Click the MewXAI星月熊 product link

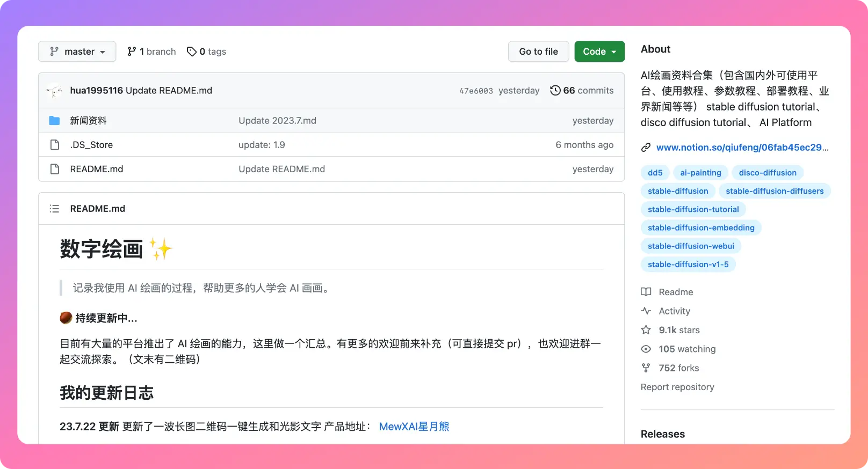414,427
